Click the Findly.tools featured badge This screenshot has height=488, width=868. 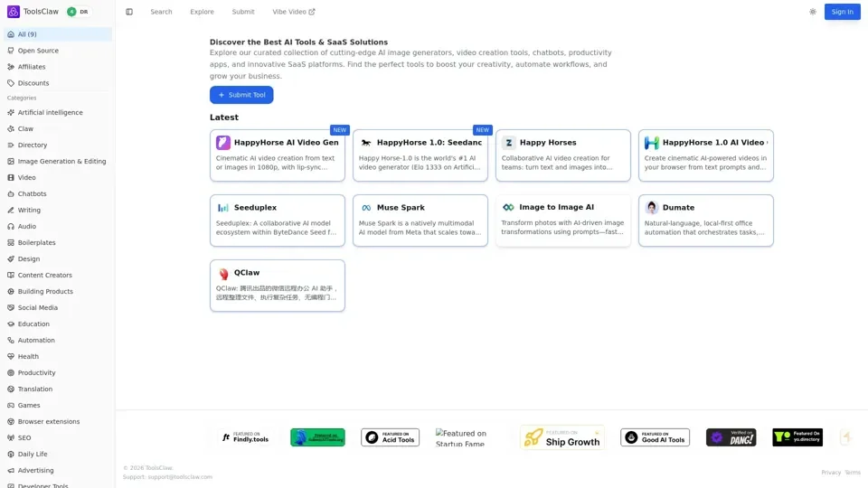245,437
